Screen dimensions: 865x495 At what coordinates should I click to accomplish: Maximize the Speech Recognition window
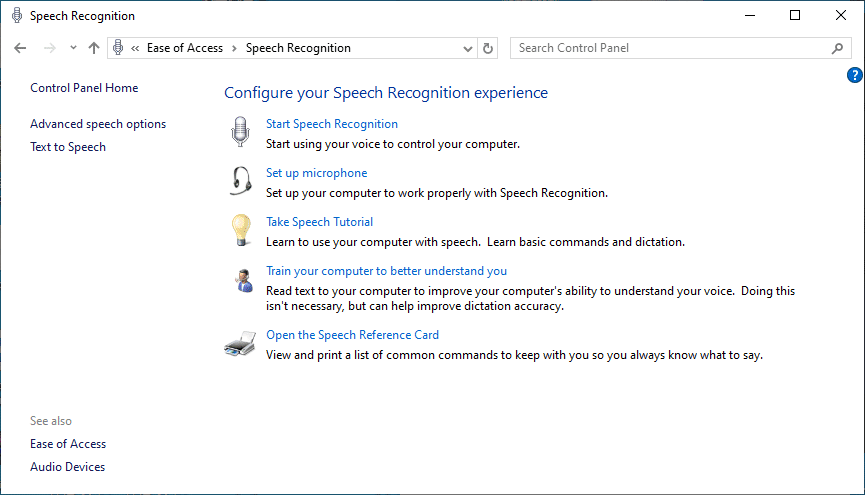point(795,15)
